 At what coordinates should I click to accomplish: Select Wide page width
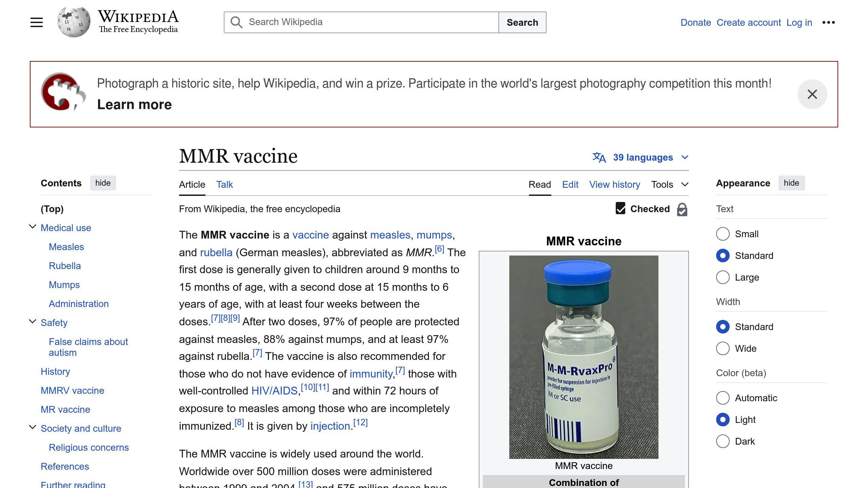[723, 348]
